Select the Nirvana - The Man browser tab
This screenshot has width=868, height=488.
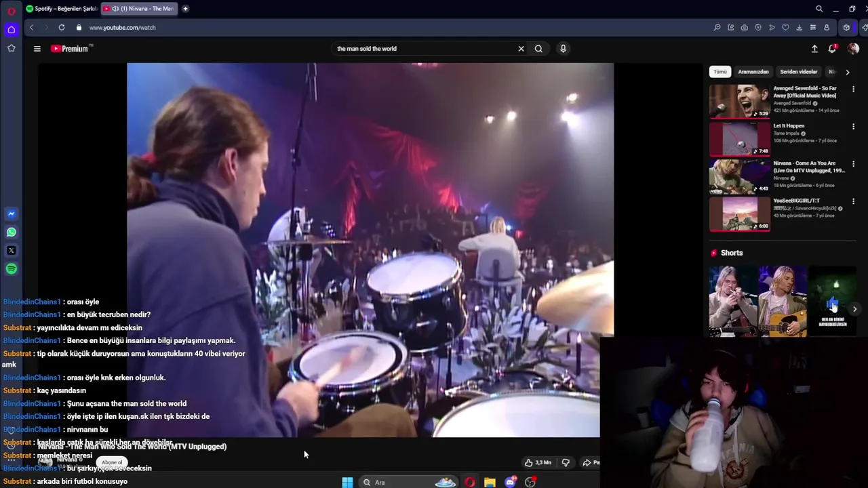click(x=139, y=9)
